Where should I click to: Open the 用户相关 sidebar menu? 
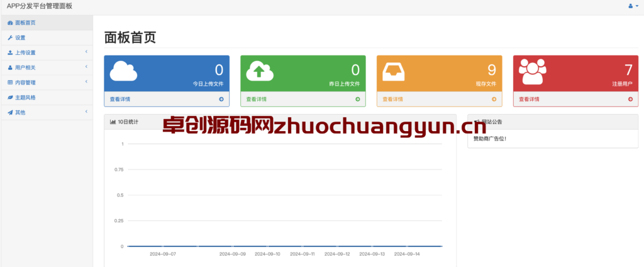(47, 67)
